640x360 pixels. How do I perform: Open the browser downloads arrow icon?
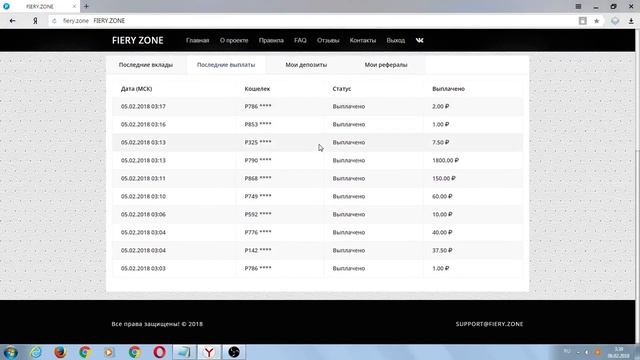631,21
